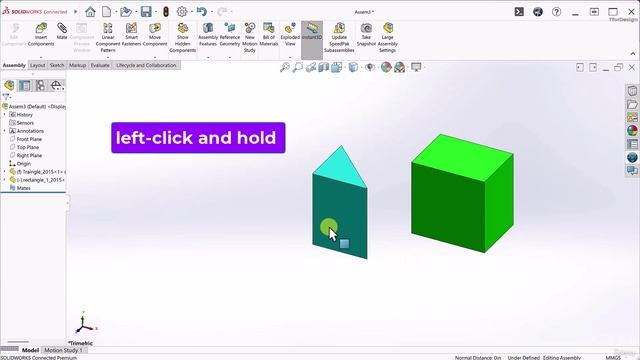Open Assembly Features tool

[208, 34]
